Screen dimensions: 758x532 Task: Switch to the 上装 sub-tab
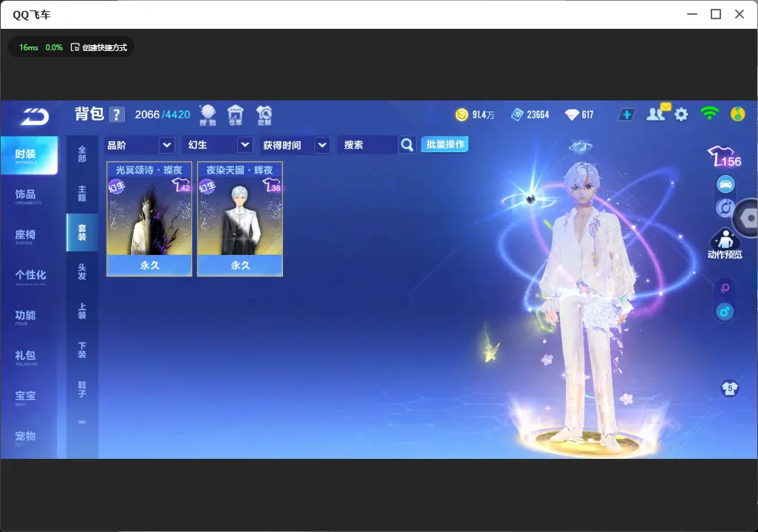coord(82,311)
